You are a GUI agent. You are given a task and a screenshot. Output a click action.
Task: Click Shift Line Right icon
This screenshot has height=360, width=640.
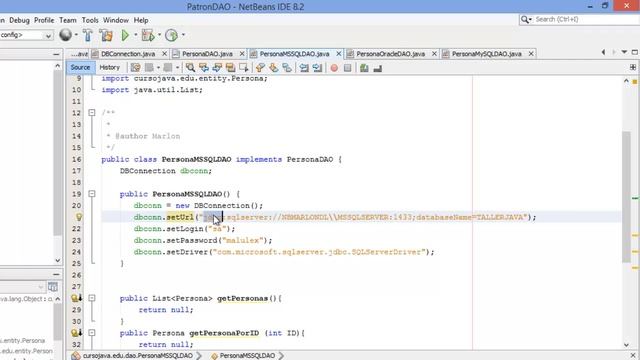[x=317, y=68]
